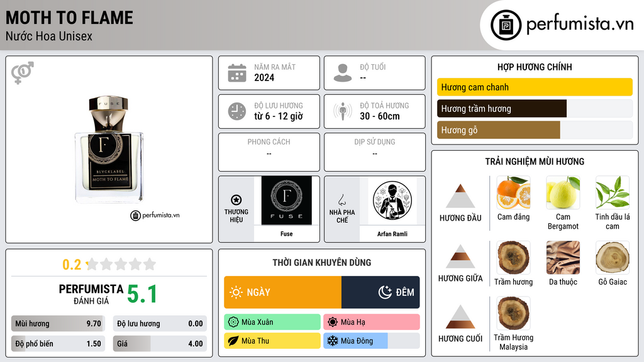Click the '30 - 60cm' sillage value
Screen dimensions: 644x362
[x=380, y=116]
